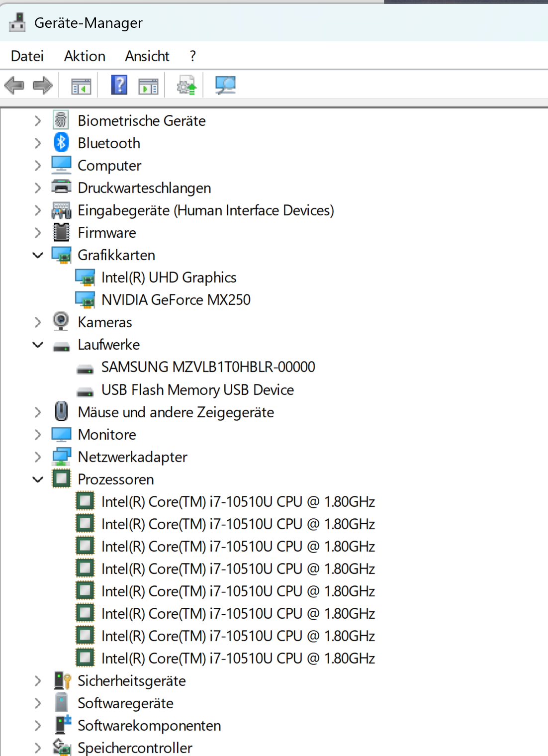Click the Monitore screen icon
The image size is (548, 756).
tap(61, 434)
